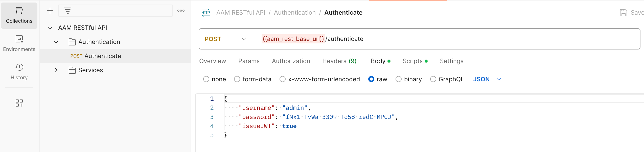
Task: Click line number 1 in editor gutter
Action: pyautogui.click(x=212, y=99)
